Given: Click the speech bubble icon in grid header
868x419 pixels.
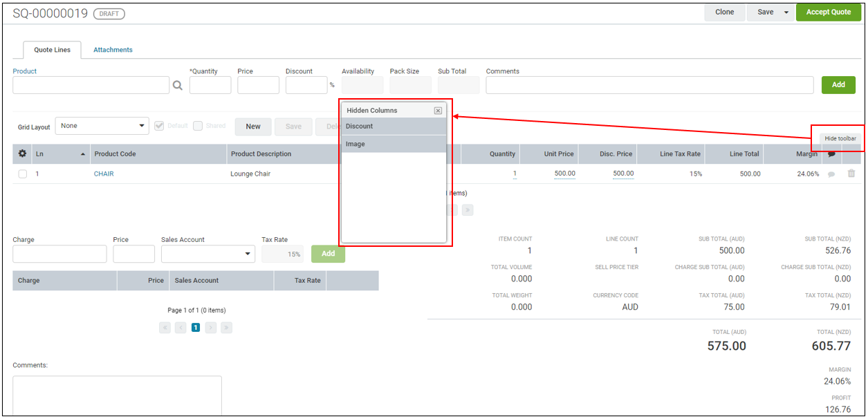Looking at the screenshot, I should pyautogui.click(x=832, y=153).
